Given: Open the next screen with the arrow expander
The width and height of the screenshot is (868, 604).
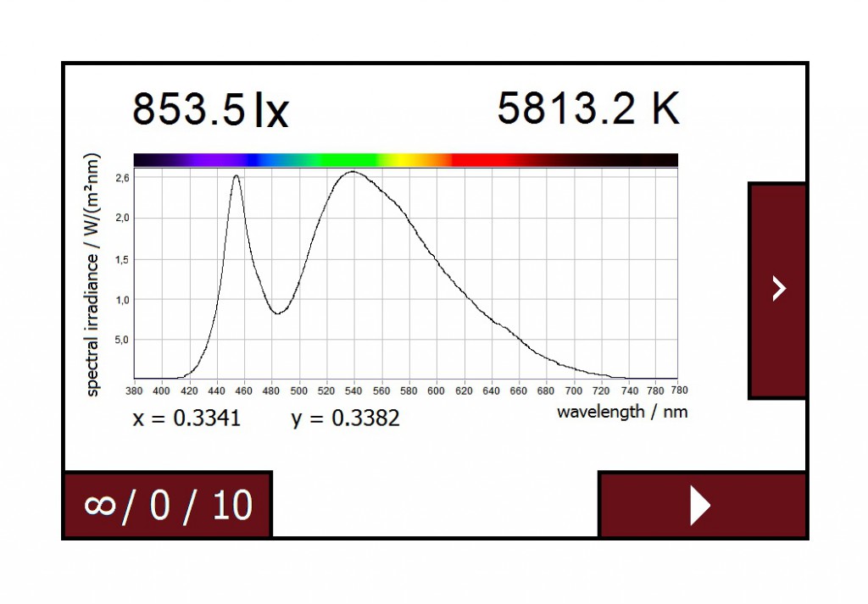Looking at the screenshot, I should coord(702,505).
